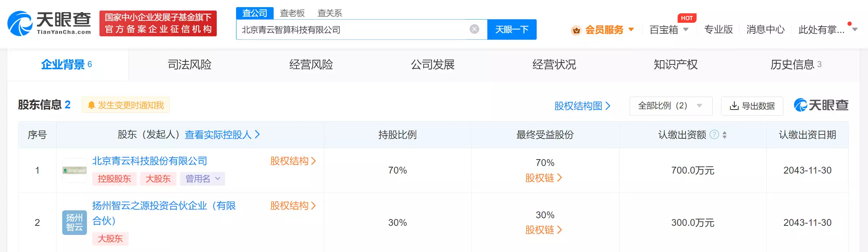Click the question mark icon next to 认缴出资额
Image resolution: width=868 pixels, height=252 pixels.
tap(714, 135)
